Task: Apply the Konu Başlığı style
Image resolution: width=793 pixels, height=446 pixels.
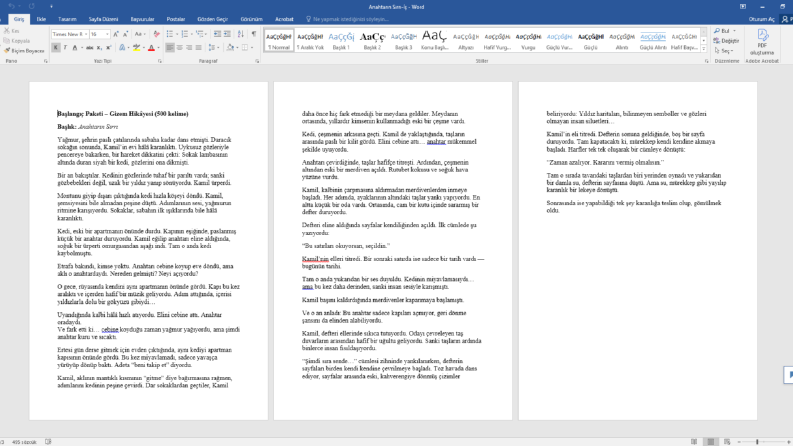Action: [x=434, y=40]
